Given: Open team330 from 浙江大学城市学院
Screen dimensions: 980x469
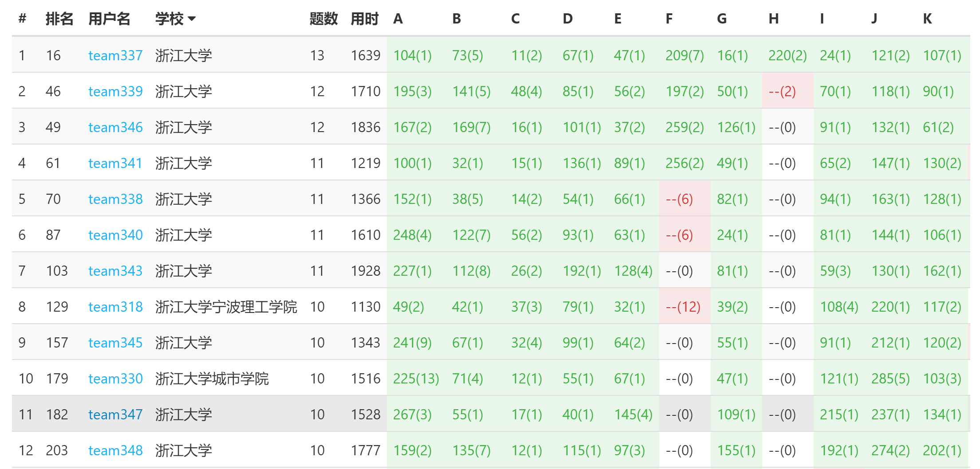Looking at the screenshot, I should (x=115, y=379).
